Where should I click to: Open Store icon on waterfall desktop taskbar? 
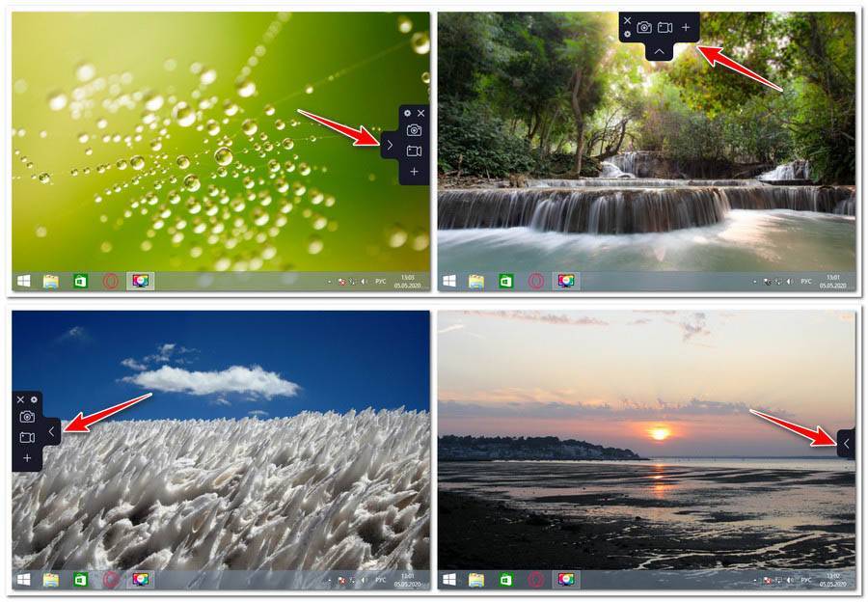[506, 282]
